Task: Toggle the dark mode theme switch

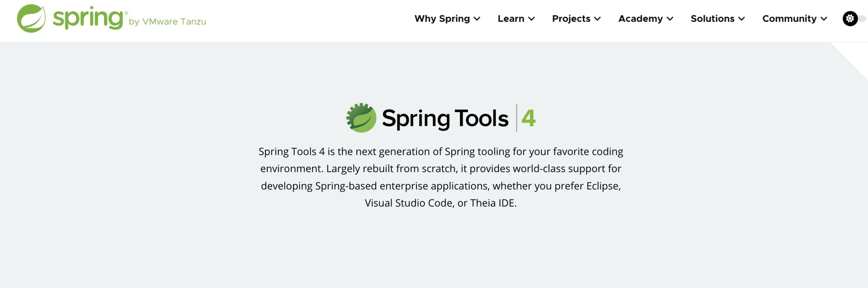Action: pos(852,19)
